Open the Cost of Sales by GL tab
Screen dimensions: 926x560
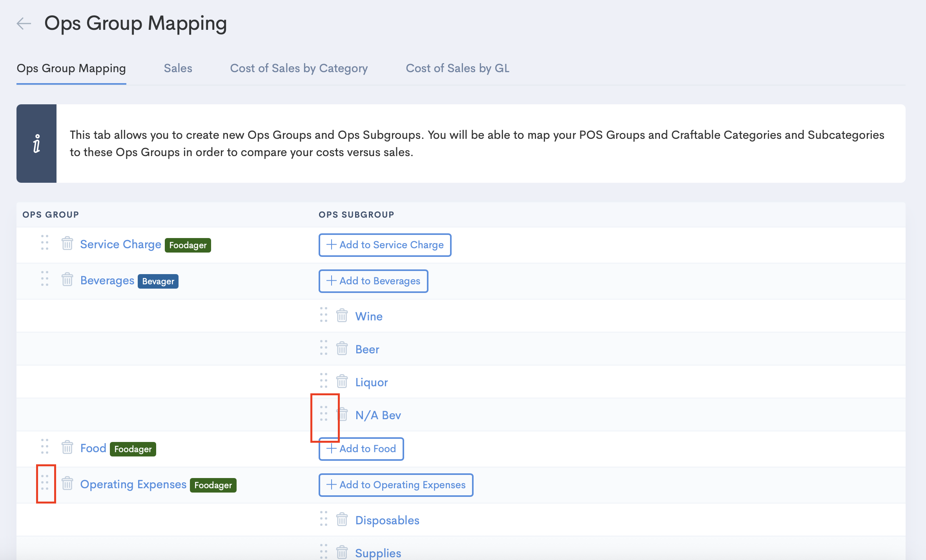[x=458, y=68]
